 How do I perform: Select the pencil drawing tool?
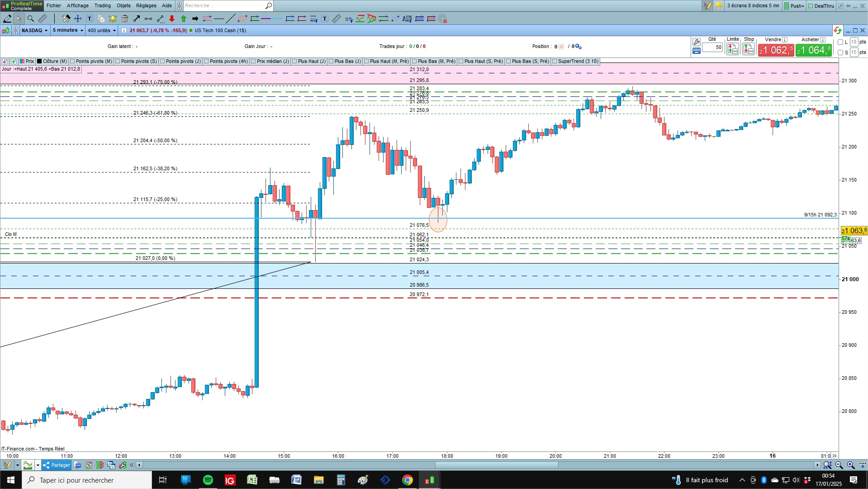(7, 19)
